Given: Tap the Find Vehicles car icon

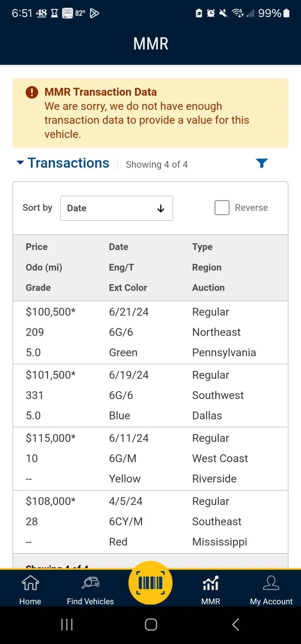Looking at the screenshot, I should (x=90, y=583).
